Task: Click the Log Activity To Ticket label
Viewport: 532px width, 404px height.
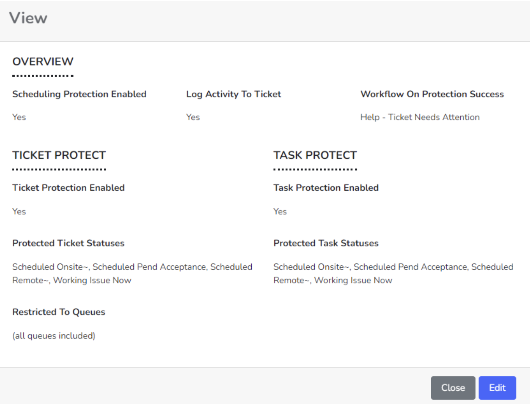Action: click(x=234, y=94)
